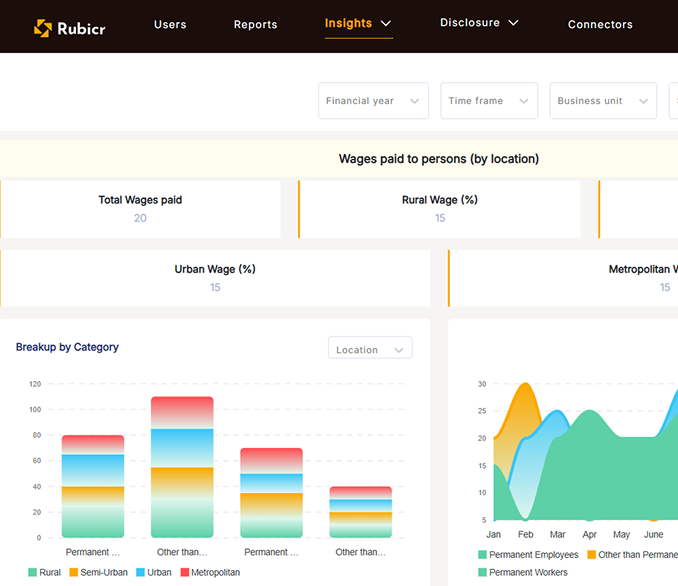The image size is (678, 586).
Task: Click the Metropolitan legend color swatch
Action: pos(184,573)
